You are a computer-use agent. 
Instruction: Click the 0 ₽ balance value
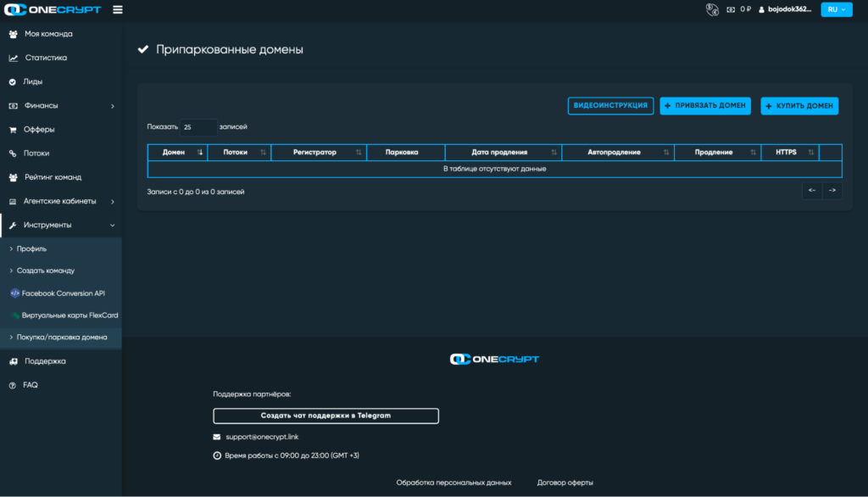click(x=745, y=9)
